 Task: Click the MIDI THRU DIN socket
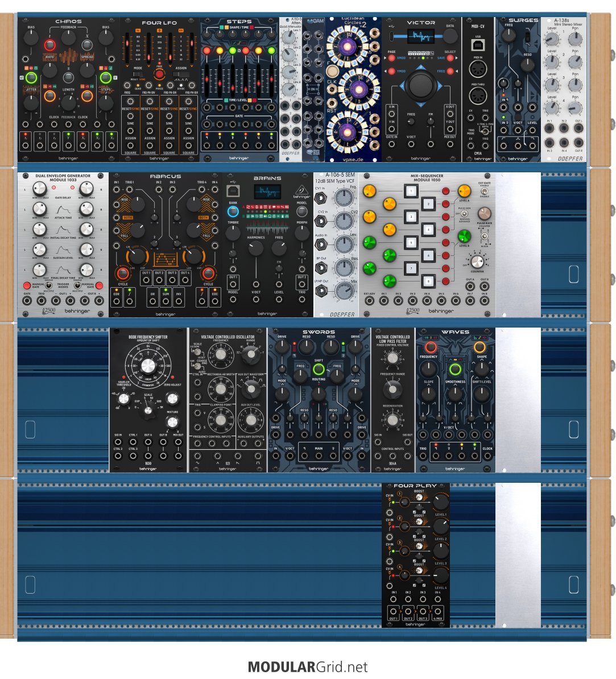coord(478,96)
